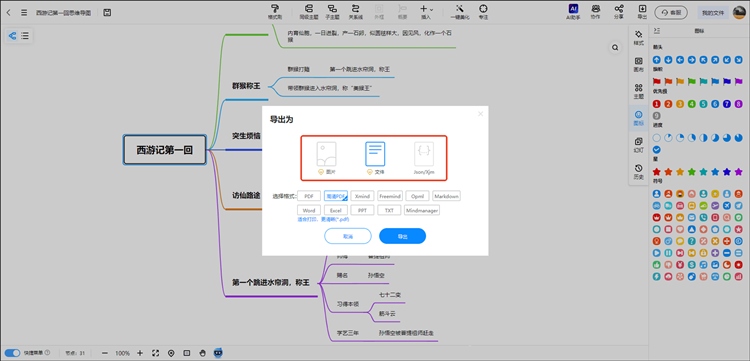Activate the focus mode target icon
Viewport: 750px width, 361px height.
(x=483, y=11)
